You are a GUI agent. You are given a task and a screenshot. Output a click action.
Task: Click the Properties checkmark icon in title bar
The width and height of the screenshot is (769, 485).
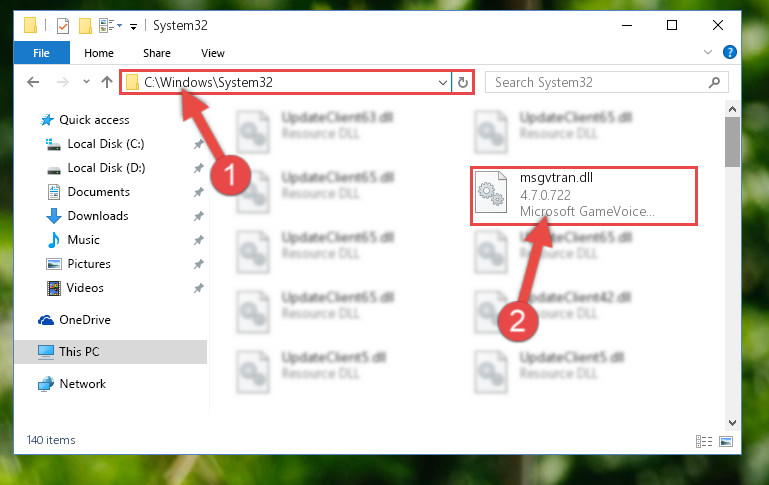pyautogui.click(x=63, y=26)
